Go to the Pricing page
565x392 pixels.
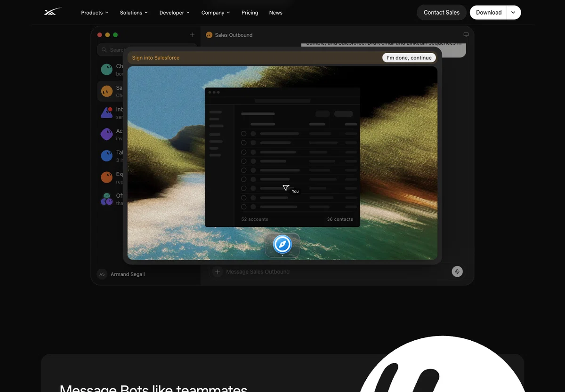click(x=250, y=13)
